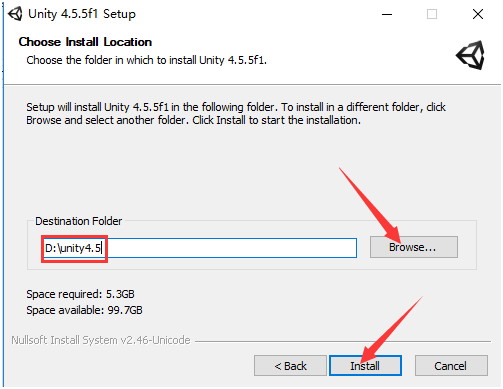Click the Nullsoft Install System version text
Image resolution: width=503 pixels, height=389 pixels.
click(101, 340)
